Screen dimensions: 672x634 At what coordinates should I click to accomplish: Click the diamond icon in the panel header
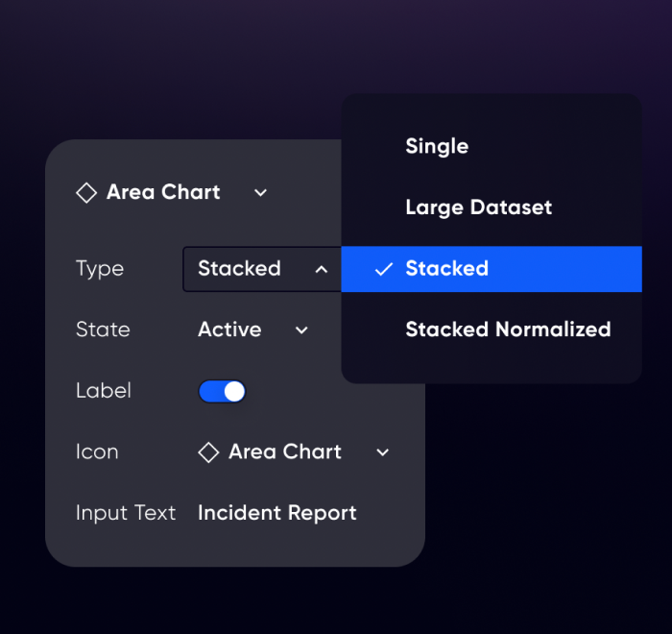pos(86,193)
